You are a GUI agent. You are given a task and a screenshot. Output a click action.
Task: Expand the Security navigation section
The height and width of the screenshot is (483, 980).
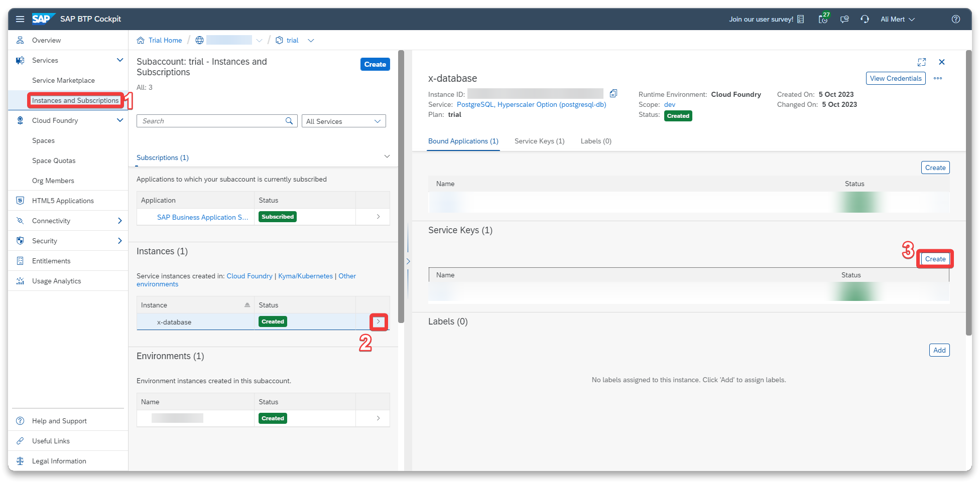[x=120, y=241]
